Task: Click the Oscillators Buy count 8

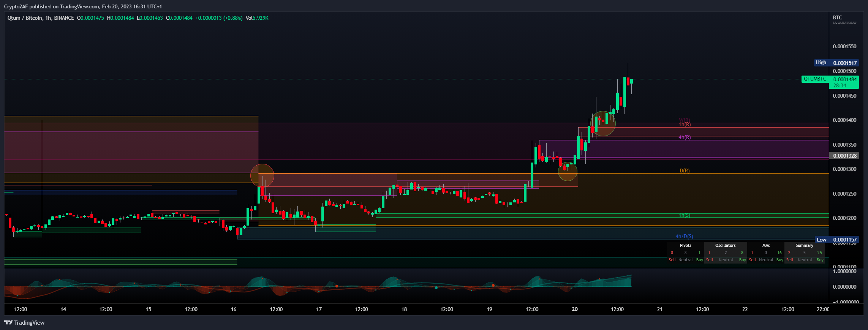Action: click(x=742, y=253)
